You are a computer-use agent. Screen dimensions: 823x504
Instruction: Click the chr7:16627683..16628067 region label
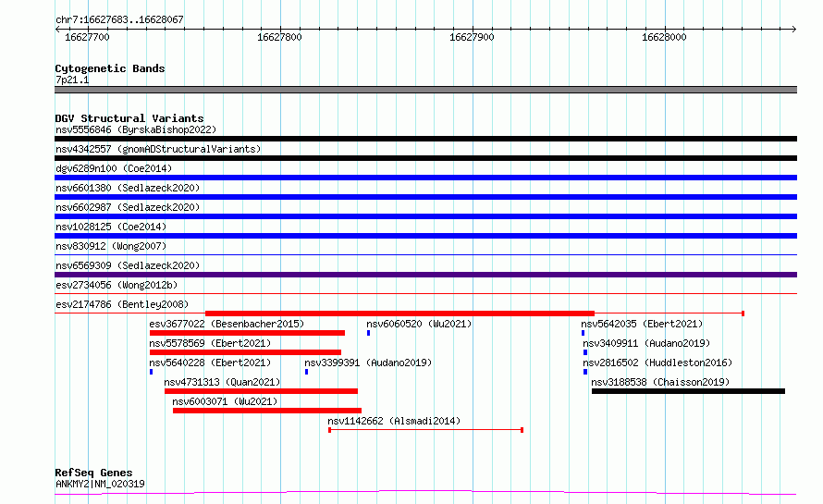[119, 19]
